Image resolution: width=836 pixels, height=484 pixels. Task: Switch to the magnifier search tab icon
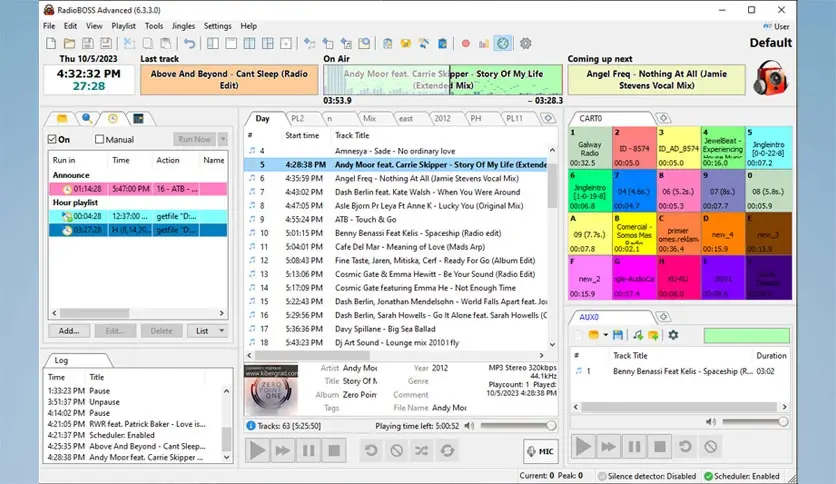86,118
